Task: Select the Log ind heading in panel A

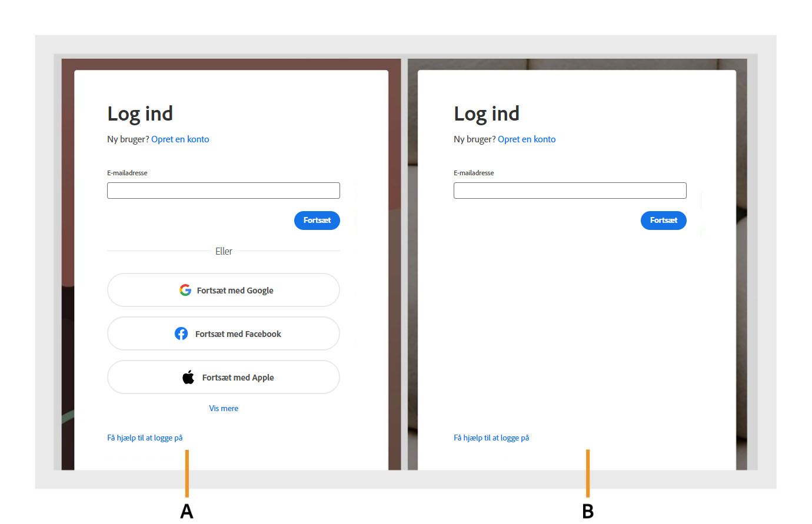Action: tap(140, 114)
